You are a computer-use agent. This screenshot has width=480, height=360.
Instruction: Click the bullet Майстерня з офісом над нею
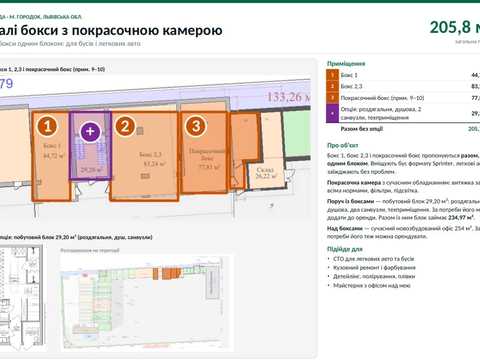click(x=372, y=285)
